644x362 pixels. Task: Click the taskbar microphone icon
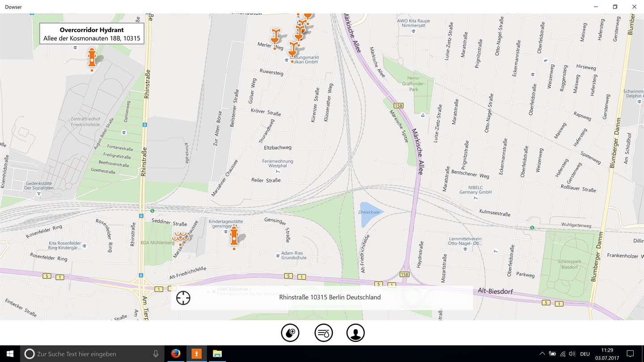156,354
